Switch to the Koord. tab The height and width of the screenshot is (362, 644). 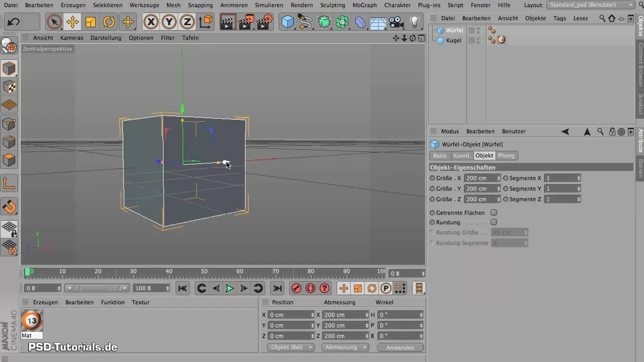(461, 156)
